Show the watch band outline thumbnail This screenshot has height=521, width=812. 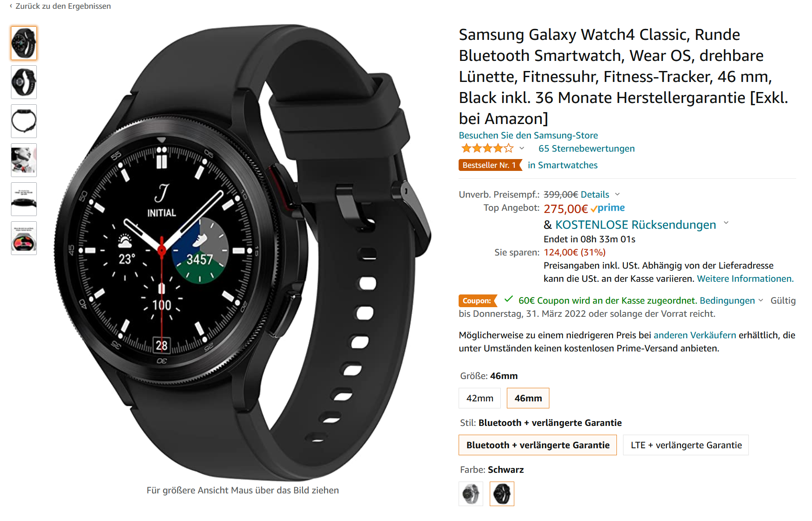[x=24, y=121]
